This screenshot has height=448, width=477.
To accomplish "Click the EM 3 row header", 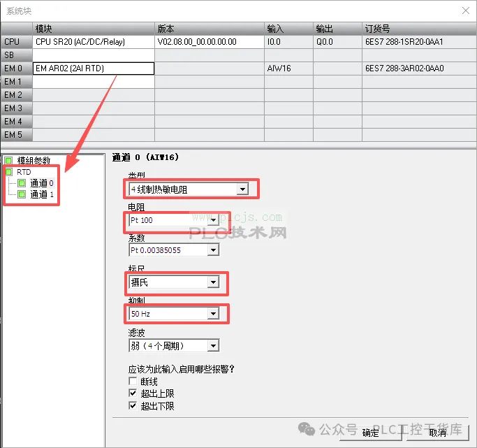I will tap(17, 108).
